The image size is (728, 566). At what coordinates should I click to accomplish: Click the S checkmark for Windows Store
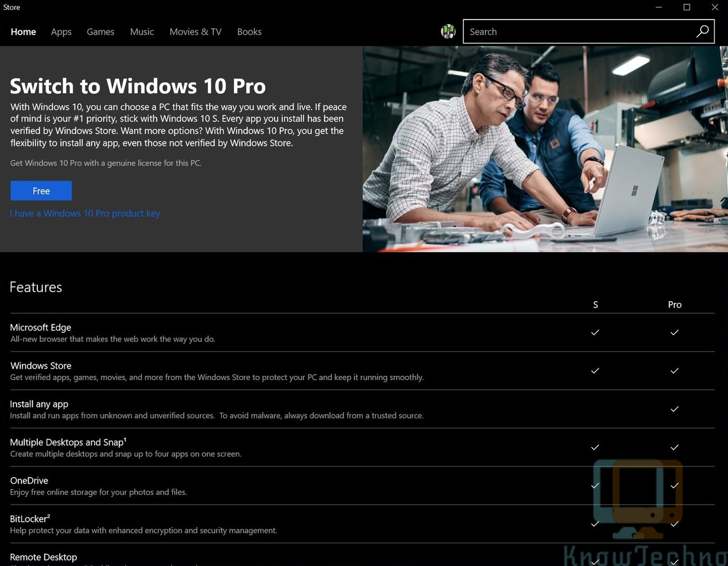tap(595, 371)
